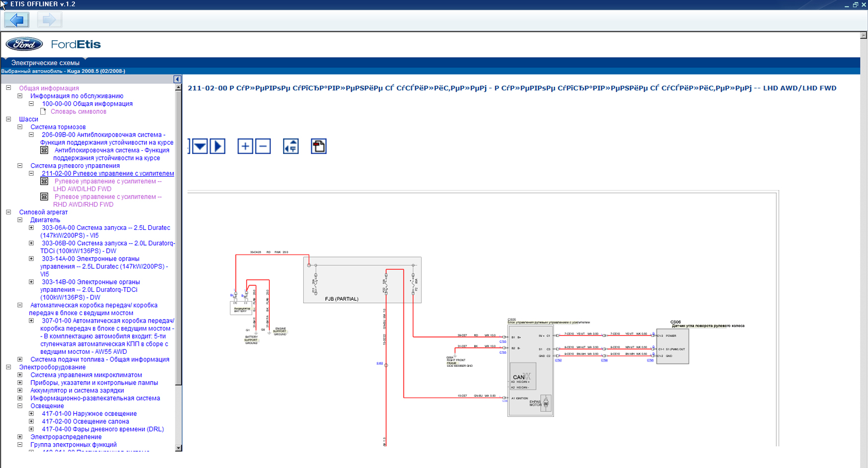Screen dimensions: 868x468
Task: Collapse the Шасси tree section
Action: click(x=8, y=119)
